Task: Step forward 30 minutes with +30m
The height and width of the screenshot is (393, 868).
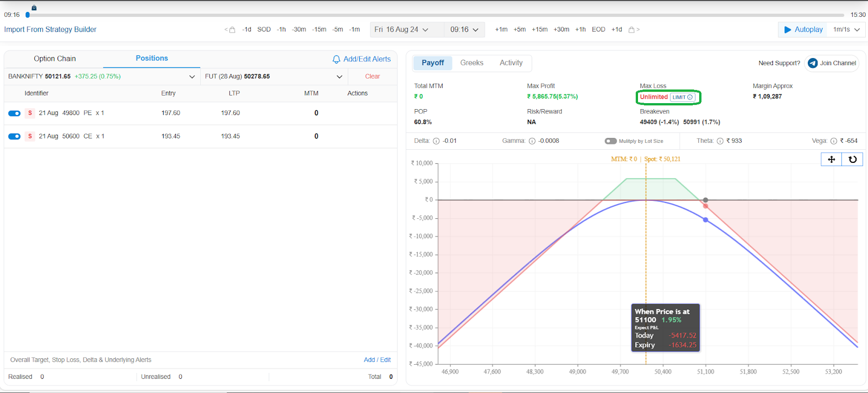Action: (x=561, y=30)
